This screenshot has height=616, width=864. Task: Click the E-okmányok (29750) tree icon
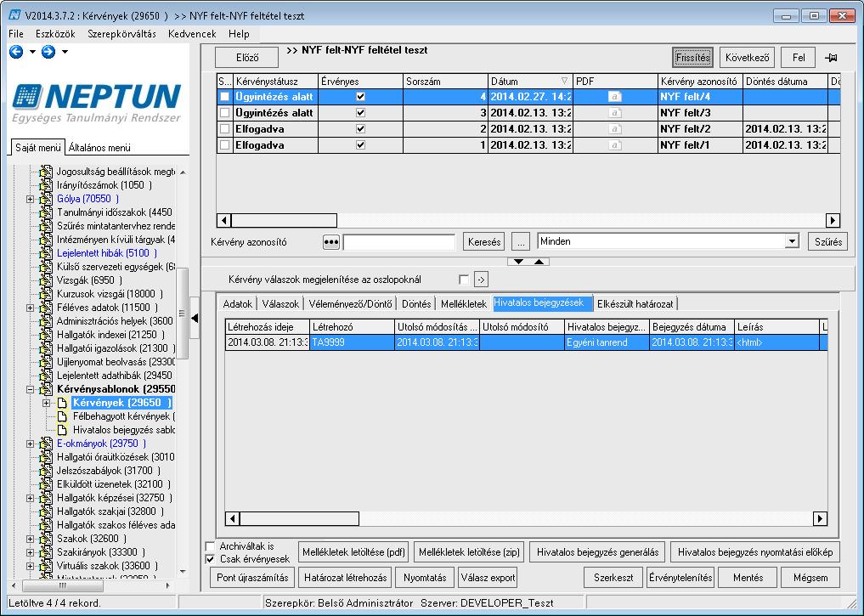(x=46, y=444)
